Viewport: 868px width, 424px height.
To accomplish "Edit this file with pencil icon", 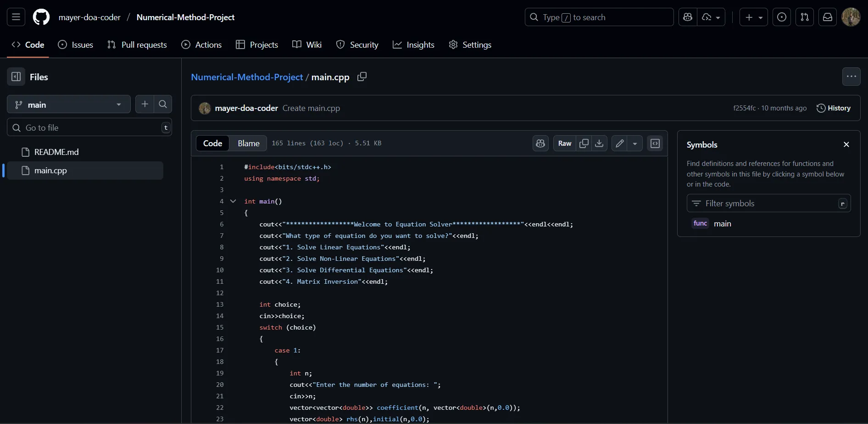I will (619, 143).
